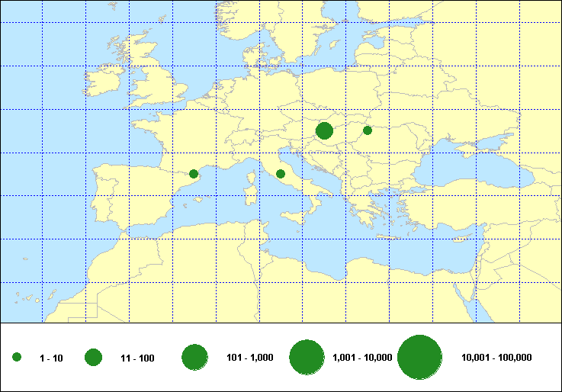Select the 1,001 - 10,000 legend circle

click(x=307, y=358)
